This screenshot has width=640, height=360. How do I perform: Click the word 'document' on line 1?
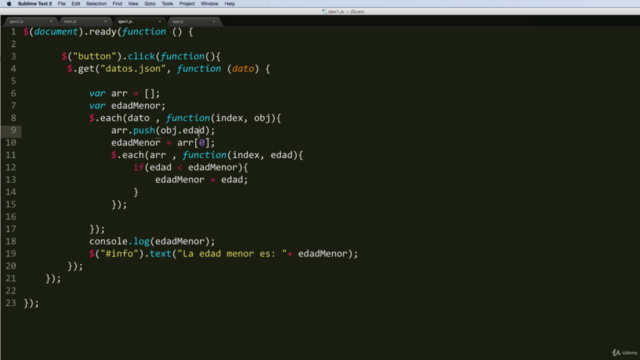pos(56,32)
